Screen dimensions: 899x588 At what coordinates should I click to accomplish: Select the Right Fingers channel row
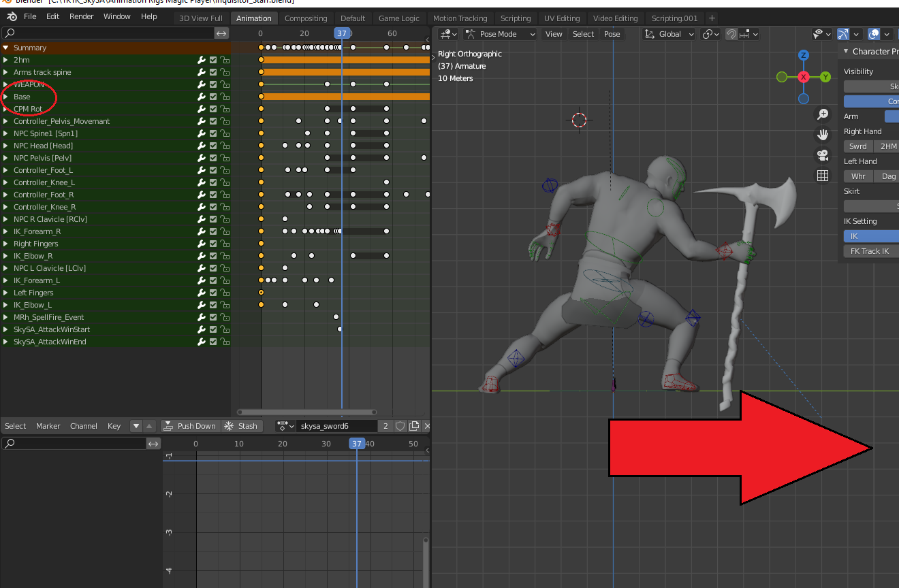coord(115,244)
